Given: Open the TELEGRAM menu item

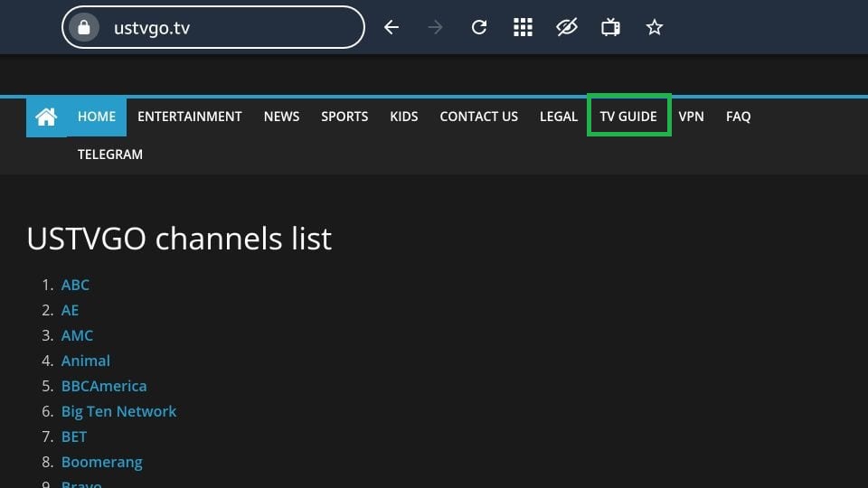Looking at the screenshot, I should click(x=110, y=155).
